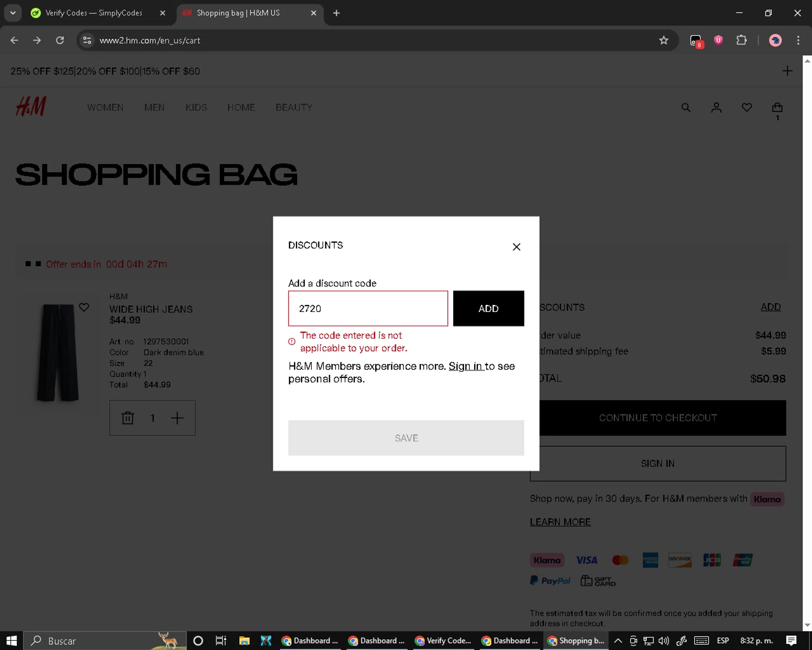This screenshot has height=650, width=812.
Task: Follow the Sign in link in dialog
Action: (x=467, y=366)
